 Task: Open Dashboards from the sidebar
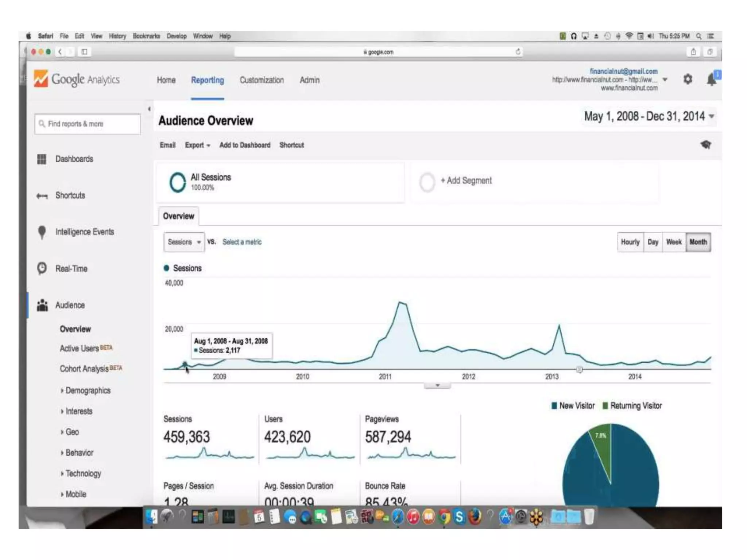click(74, 159)
